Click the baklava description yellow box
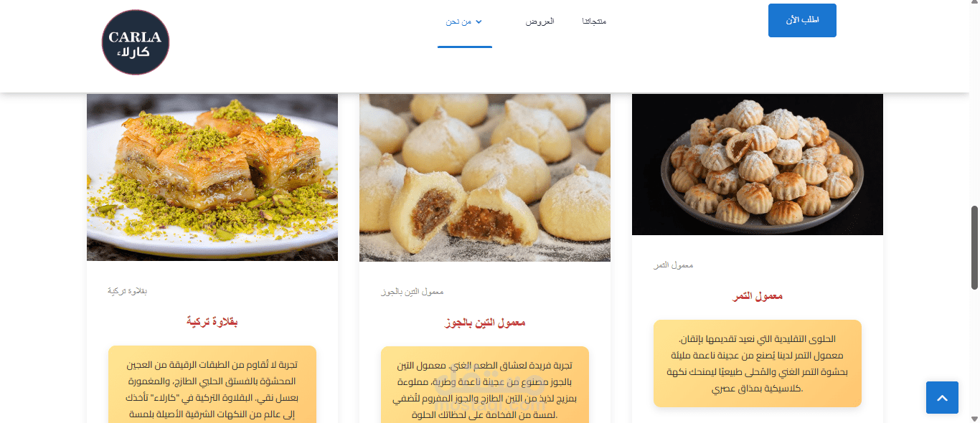The image size is (980, 423). pyautogui.click(x=212, y=384)
